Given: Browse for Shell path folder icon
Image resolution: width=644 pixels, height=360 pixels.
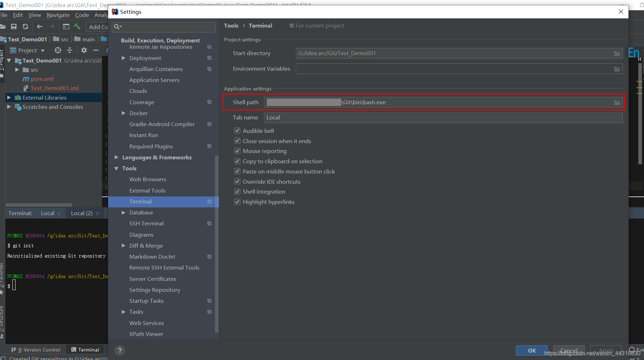Looking at the screenshot, I should click(617, 102).
